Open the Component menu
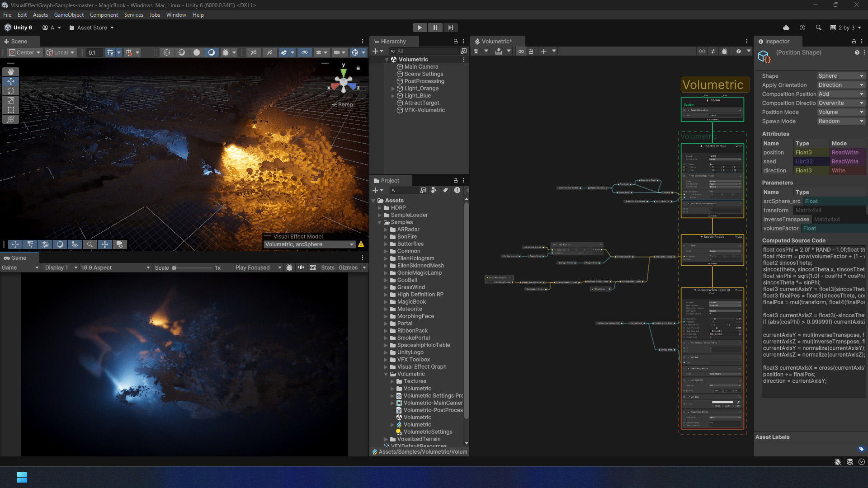The image size is (868, 488). [x=104, y=15]
